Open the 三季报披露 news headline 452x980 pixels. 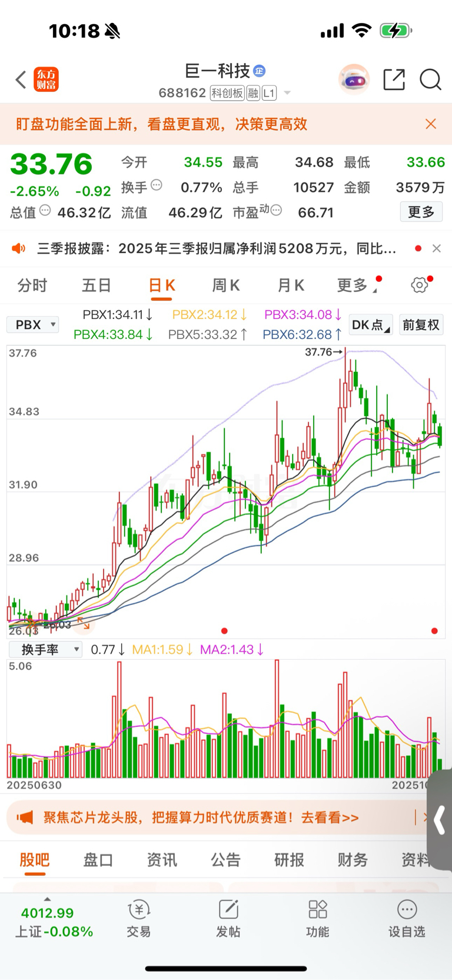(217, 248)
